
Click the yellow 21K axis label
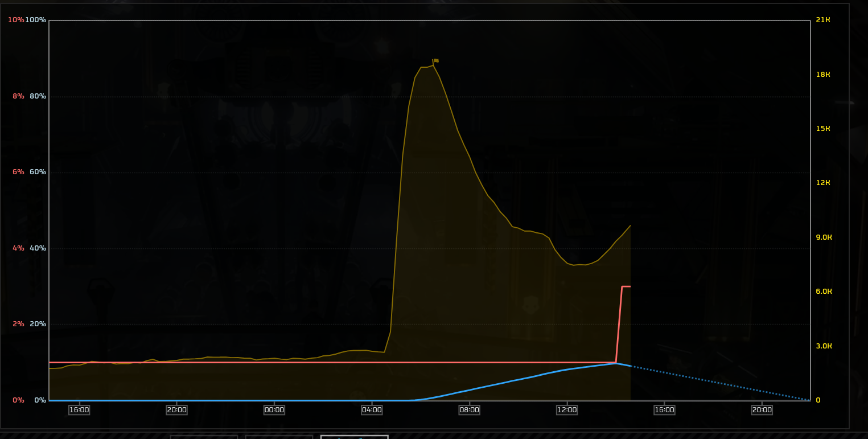tap(823, 20)
